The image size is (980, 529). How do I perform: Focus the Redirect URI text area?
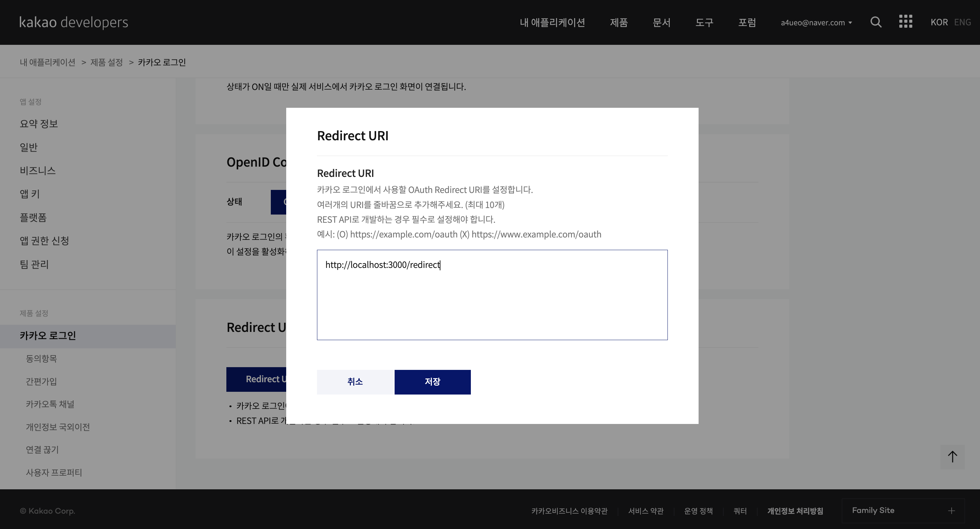492,295
